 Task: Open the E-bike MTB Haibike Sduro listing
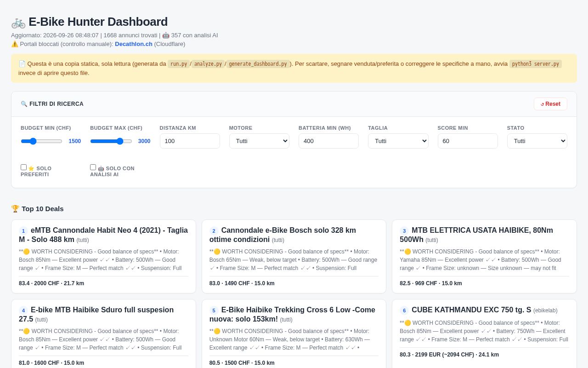(96, 315)
